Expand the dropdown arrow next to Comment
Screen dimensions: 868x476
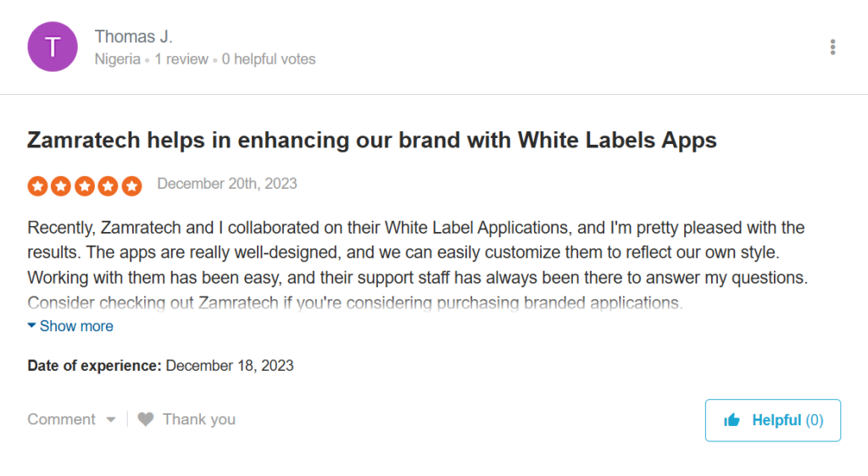pyautogui.click(x=110, y=419)
